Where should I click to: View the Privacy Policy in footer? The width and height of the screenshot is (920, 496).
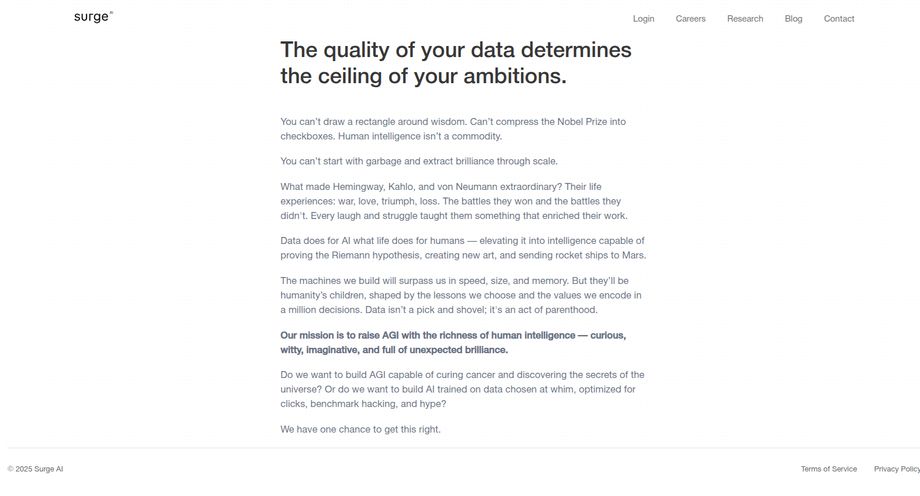point(897,469)
